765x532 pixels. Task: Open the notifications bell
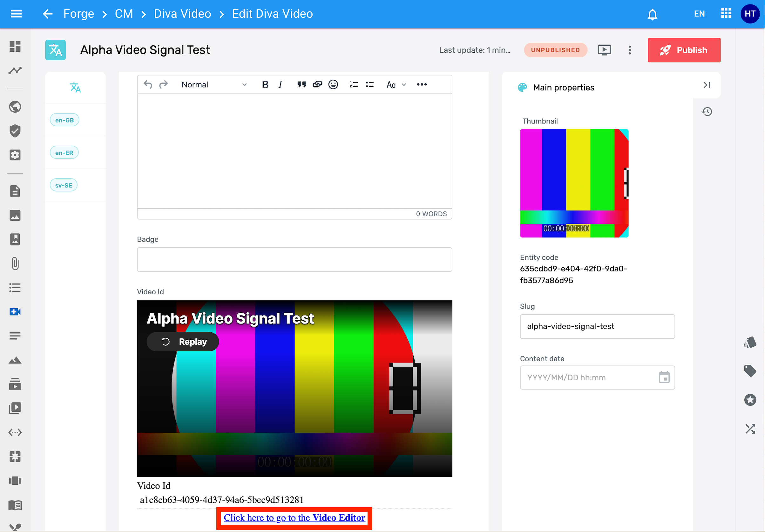(652, 14)
